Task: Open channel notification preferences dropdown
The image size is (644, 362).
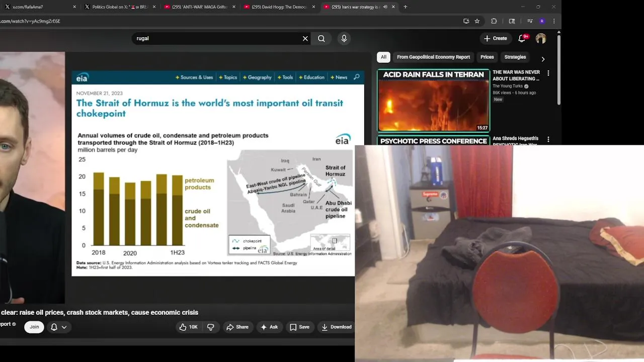Action: [59, 327]
